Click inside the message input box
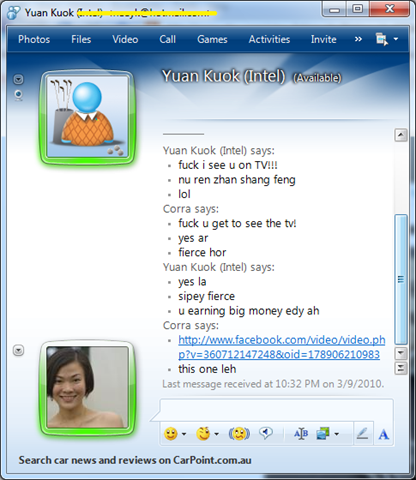The image size is (416, 480). [276, 410]
